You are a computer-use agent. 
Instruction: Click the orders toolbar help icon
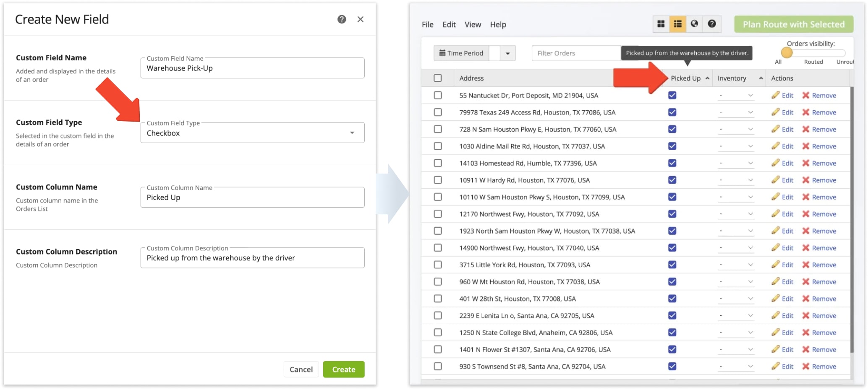[x=712, y=24]
